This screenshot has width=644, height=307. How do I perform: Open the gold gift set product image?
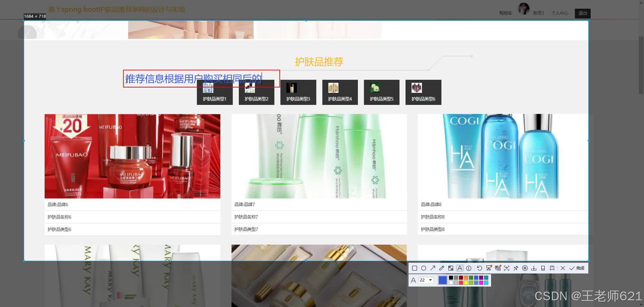(319, 275)
